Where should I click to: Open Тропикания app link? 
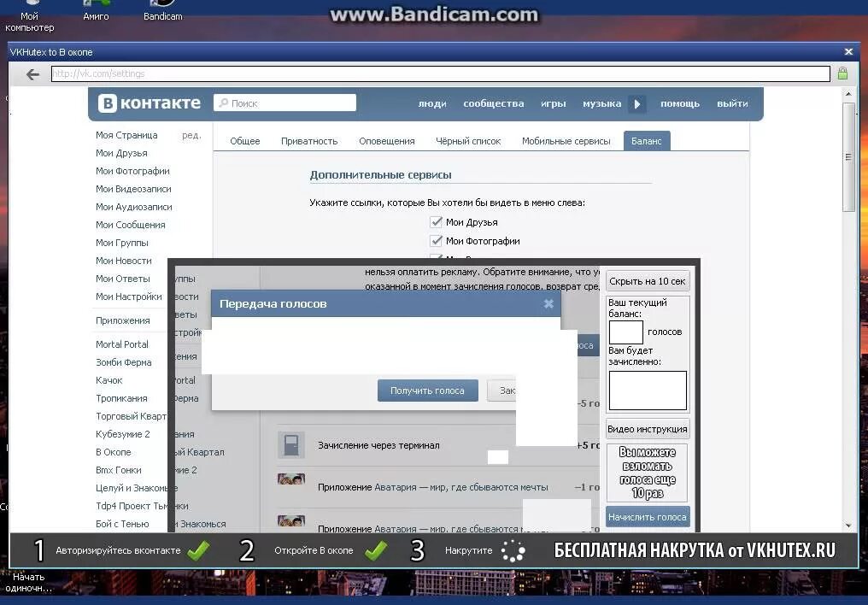tap(122, 398)
